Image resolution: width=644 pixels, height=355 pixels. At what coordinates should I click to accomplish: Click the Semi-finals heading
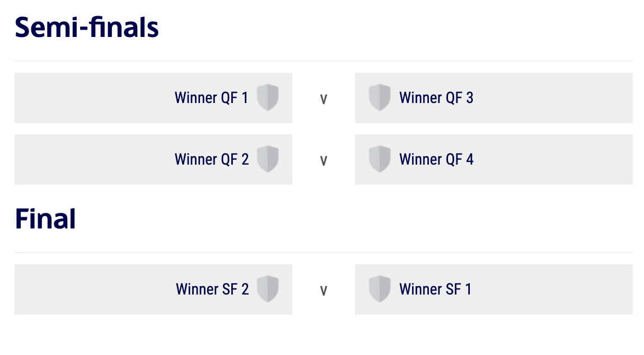tap(87, 27)
